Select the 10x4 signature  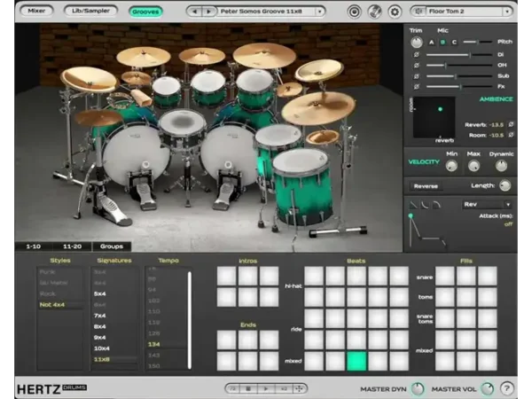point(101,348)
